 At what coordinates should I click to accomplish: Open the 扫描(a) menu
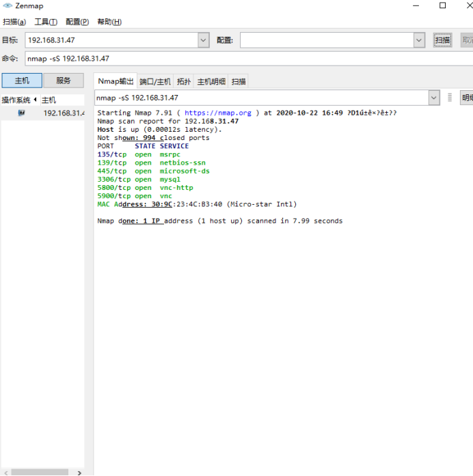click(x=14, y=22)
